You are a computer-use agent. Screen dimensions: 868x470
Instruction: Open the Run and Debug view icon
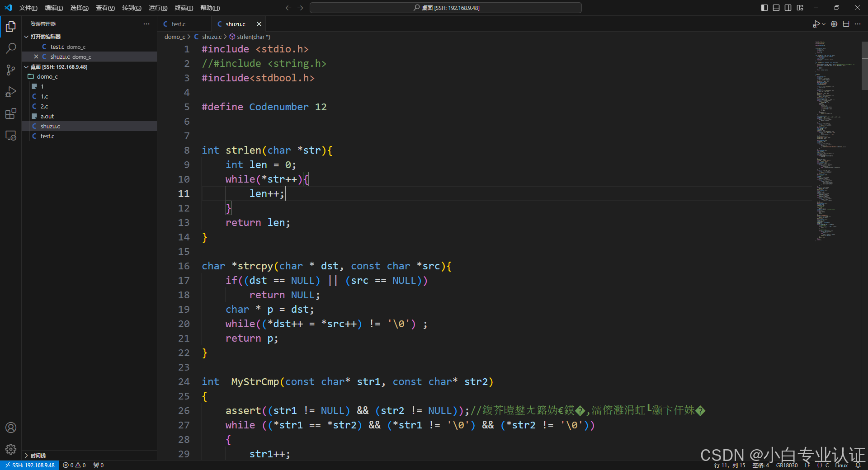(10, 92)
